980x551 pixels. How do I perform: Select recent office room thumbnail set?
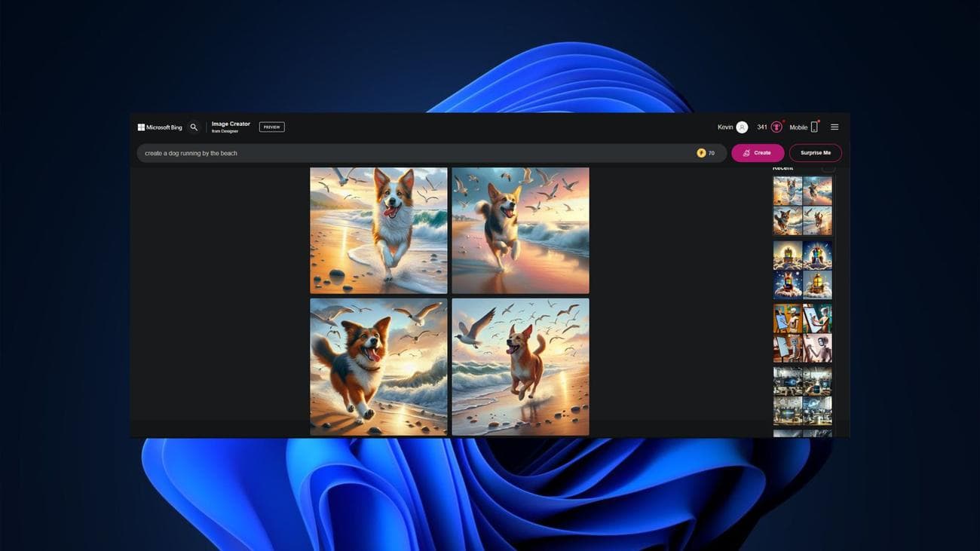802,396
